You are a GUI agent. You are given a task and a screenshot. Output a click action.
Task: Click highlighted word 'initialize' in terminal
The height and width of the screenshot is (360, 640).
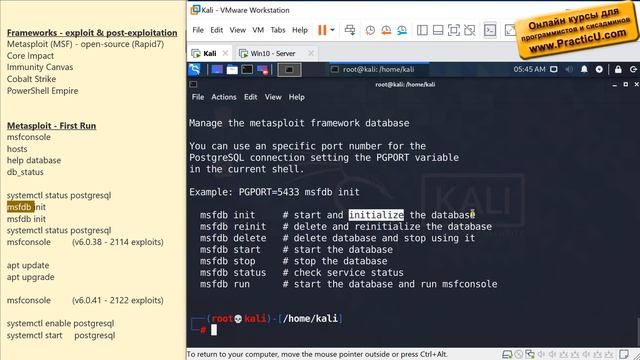click(x=376, y=215)
